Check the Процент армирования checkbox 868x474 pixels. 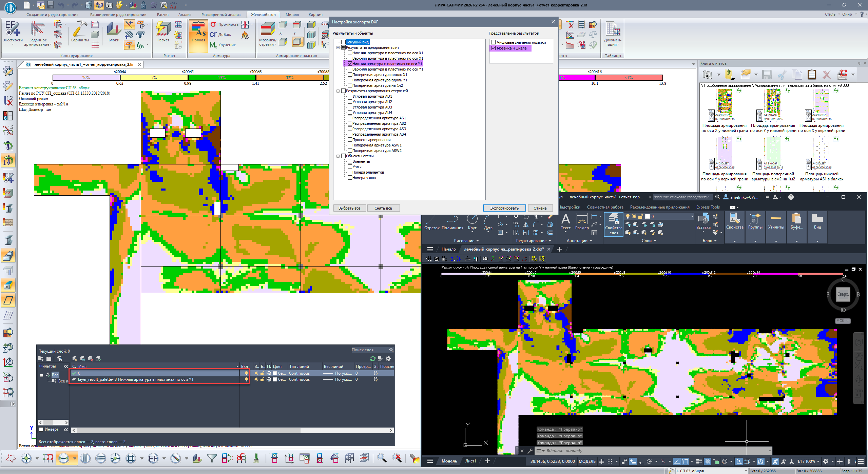pos(350,140)
